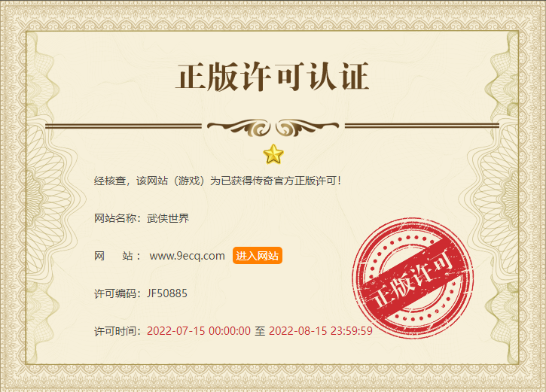Click the 许可时间 label
Image resolution: width=546 pixels, height=392 pixels.
click(x=115, y=331)
